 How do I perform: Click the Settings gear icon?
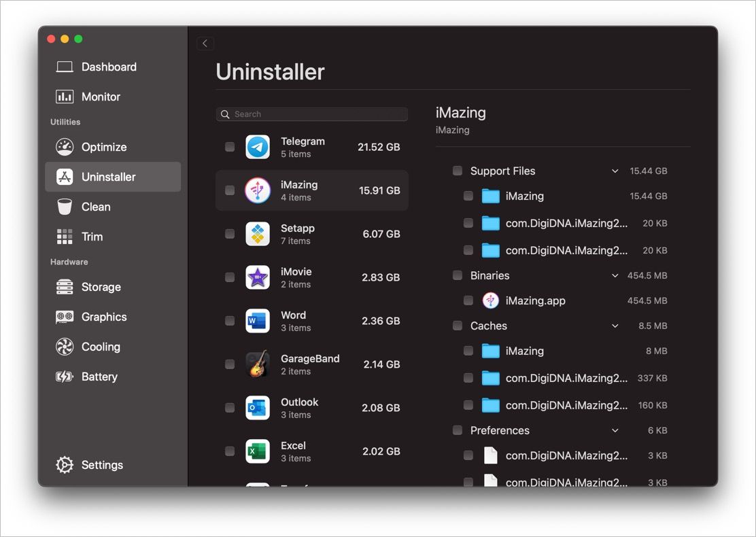(x=65, y=465)
